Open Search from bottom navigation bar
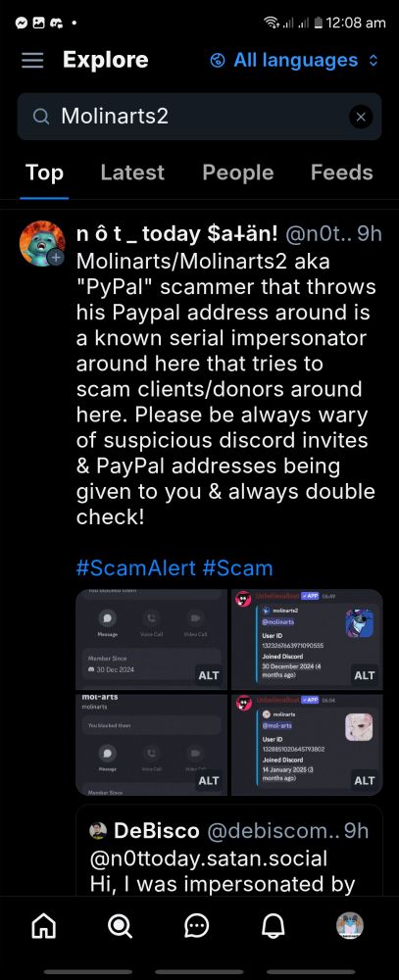 (120, 926)
